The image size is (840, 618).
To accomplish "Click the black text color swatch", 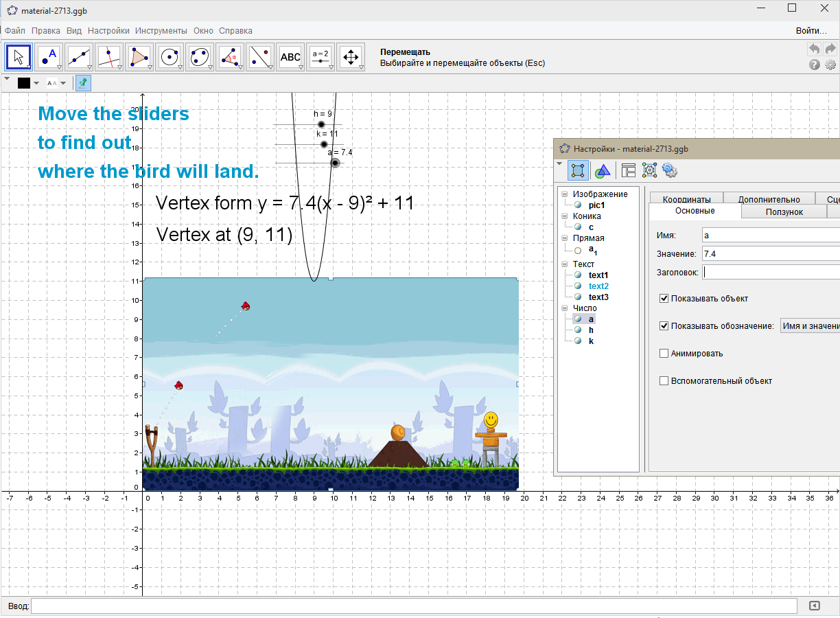I will [x=24, y=83].
